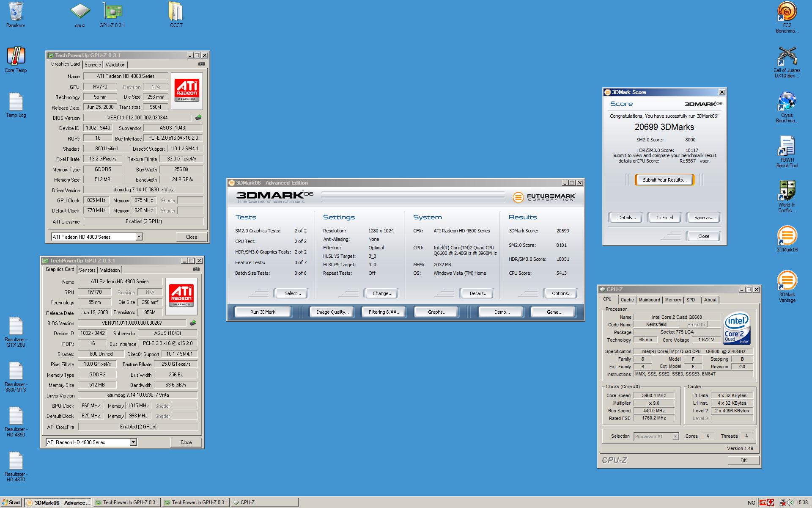Open the Papirkurv recycle bin icon
Viewport: 812px width, 508px height.
16,15
